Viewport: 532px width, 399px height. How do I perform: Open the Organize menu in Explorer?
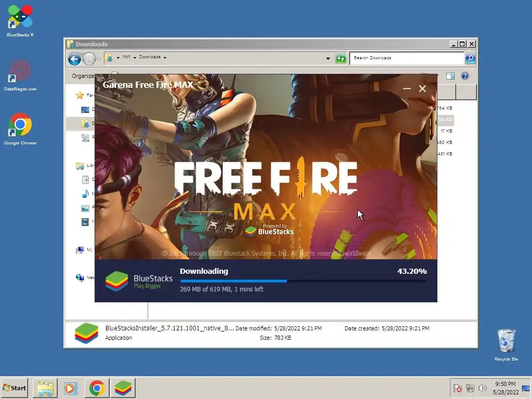pyautogui.click(x=83, y=76)
